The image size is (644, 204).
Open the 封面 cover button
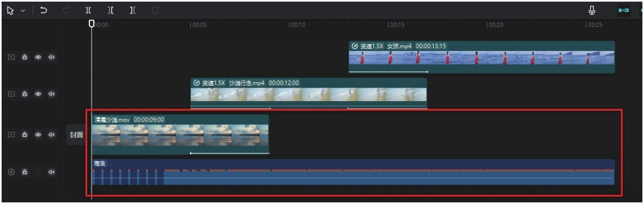(x=76, y=135)
